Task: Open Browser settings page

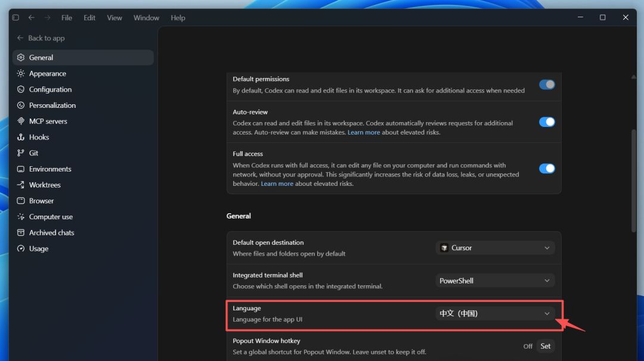Action: 83,201
